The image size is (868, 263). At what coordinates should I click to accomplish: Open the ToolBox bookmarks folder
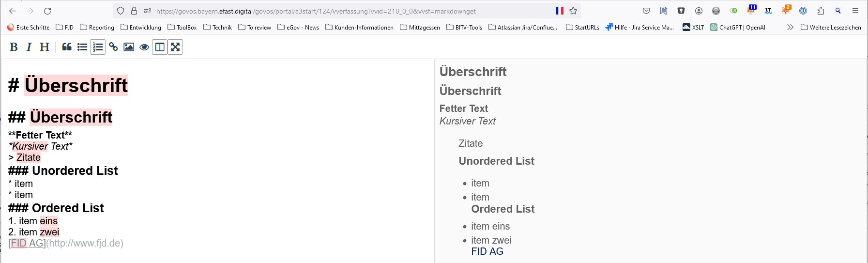point(182,28)
